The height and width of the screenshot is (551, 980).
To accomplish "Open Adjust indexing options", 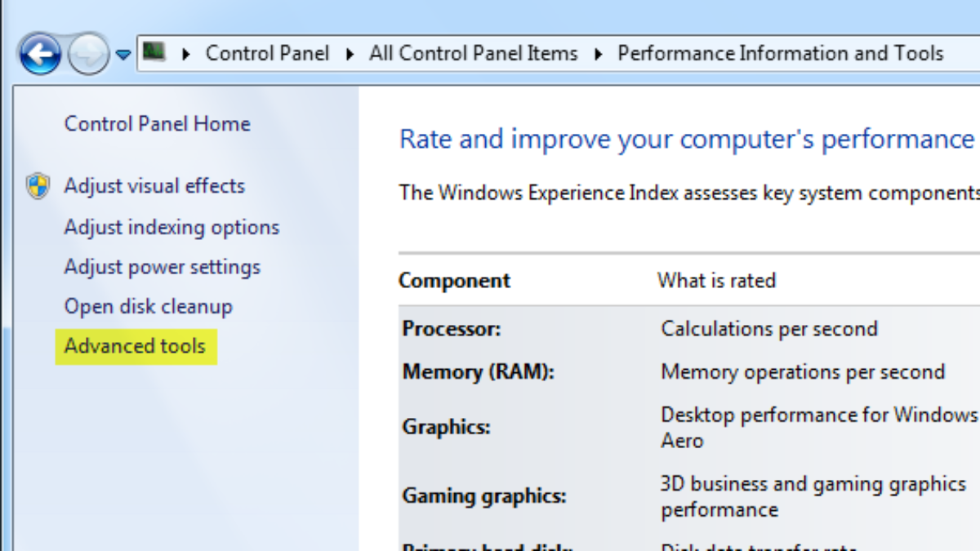I will (x=171, y=227).
